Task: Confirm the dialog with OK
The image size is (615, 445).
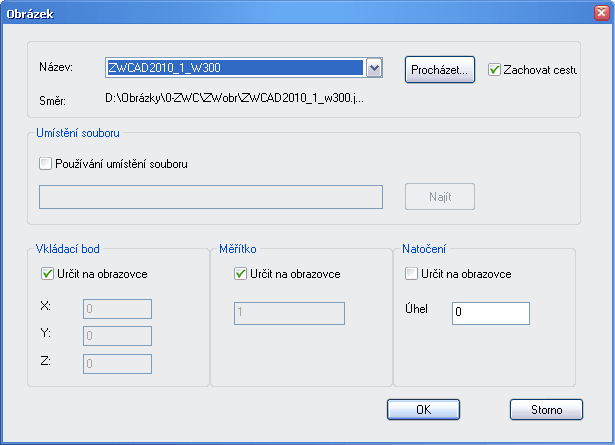Action: click(x=423, y=409)
